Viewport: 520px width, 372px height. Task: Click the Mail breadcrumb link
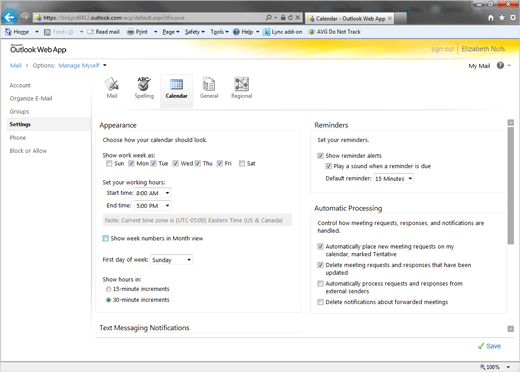click(16, 65)
